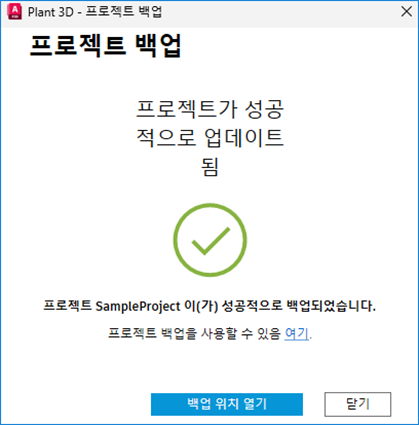
Task: Click the period after the 여기 link
Action: pos(311,337)
